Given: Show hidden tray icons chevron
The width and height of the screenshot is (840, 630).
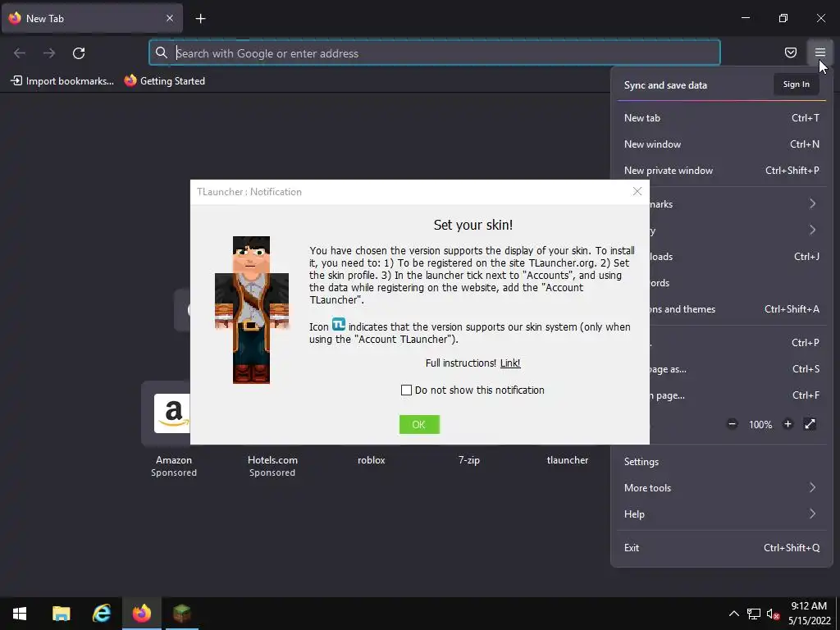Looking at the screenshot, I should pyautogui.click(x=733, y=614).
